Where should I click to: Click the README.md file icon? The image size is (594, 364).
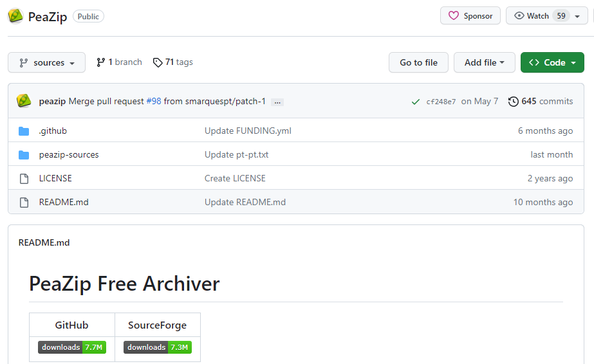coord(24,203)
